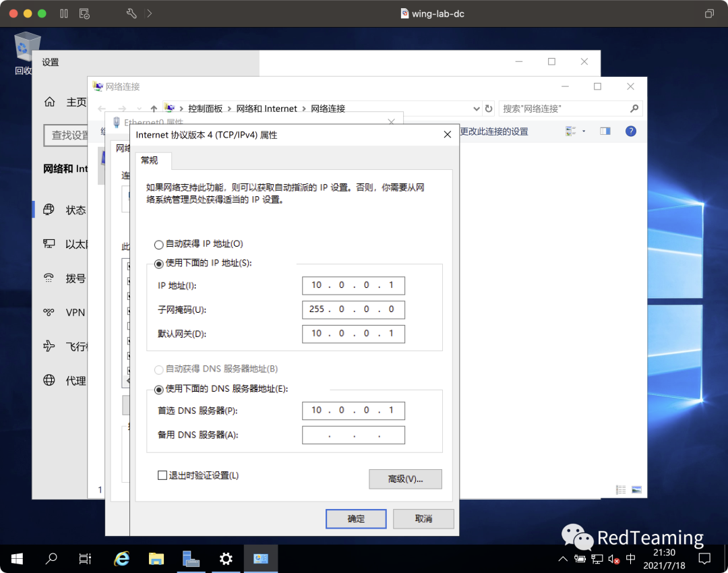Open Server Manager from the taskbar
The image size is (728, 573).
point(191,559)
